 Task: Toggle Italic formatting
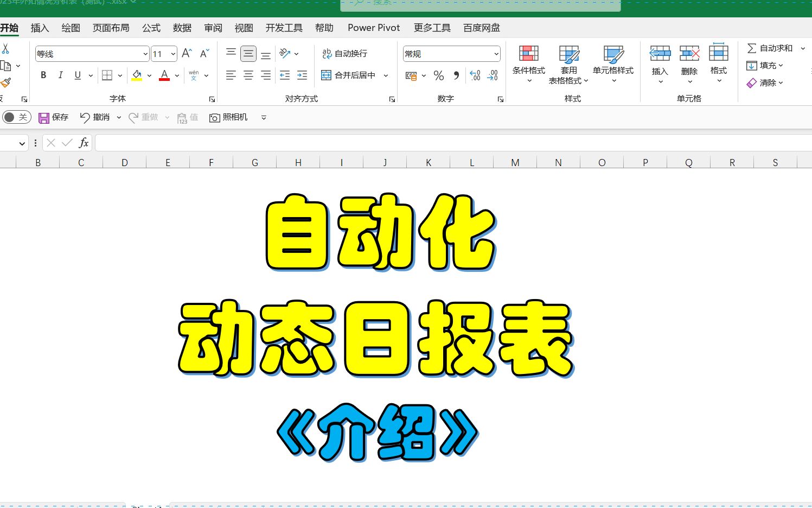pyautogui.click(x=61, y=75)
